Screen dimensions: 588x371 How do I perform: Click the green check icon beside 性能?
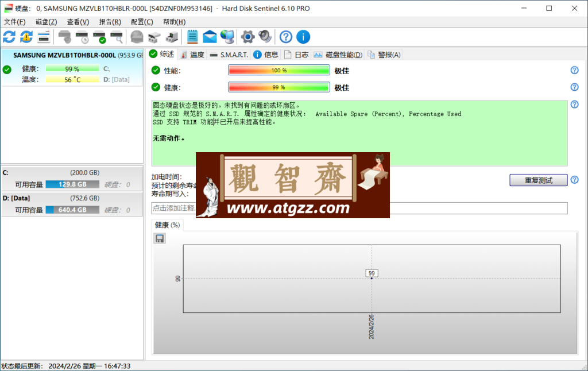point(156,70)
